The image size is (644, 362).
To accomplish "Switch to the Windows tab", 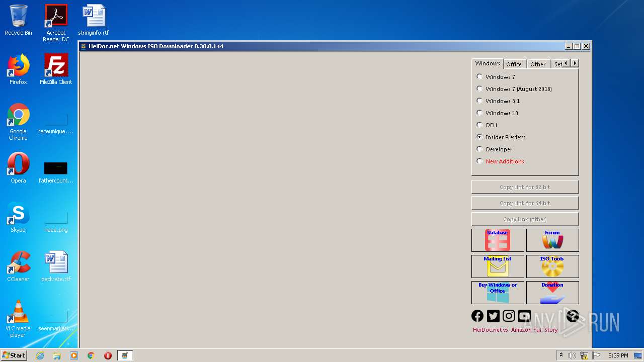I will pyautogui.click(x=488, y=63).
